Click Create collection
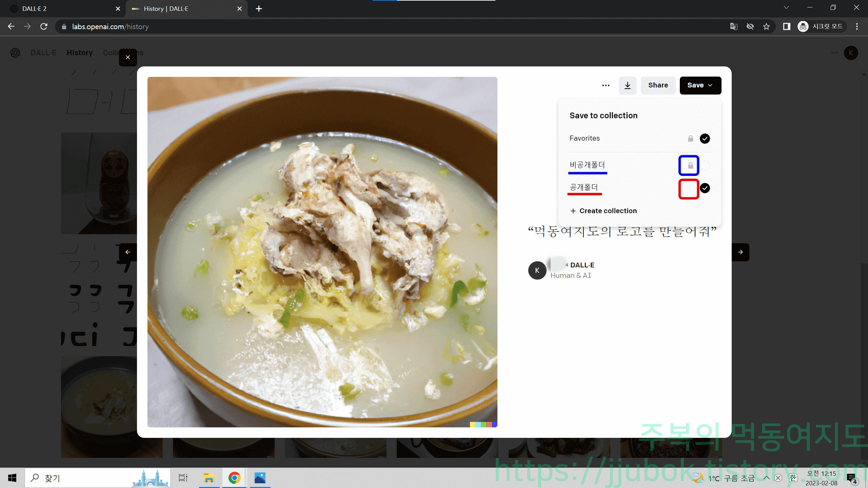The height and width of the screenshot is (488, 868). 604,211
